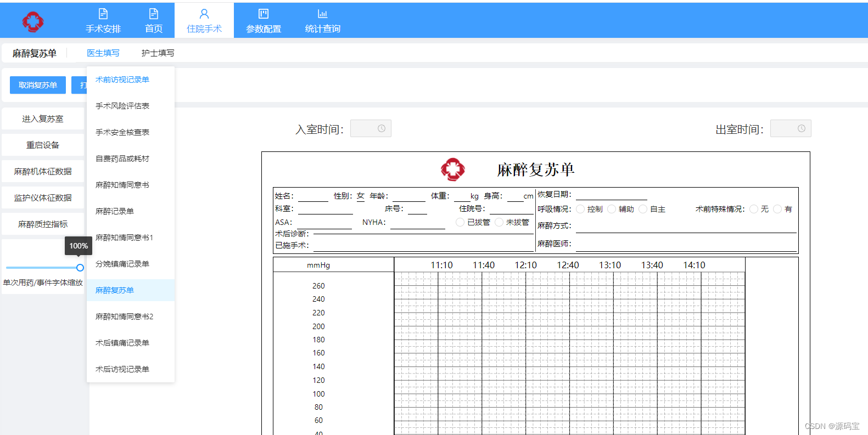Select 辅助 breathing radio button
The width and height of the screenshot is (868, 435).
click(x=612, y=209)
